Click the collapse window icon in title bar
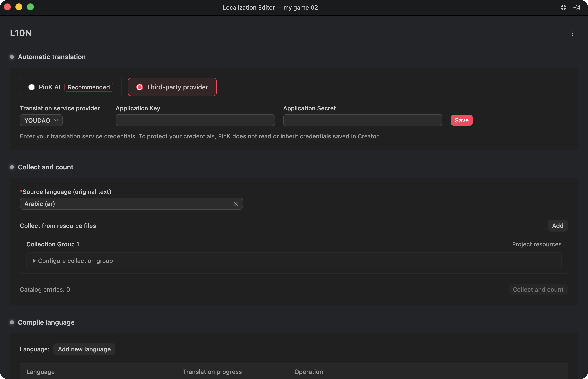 coord(564,7)
